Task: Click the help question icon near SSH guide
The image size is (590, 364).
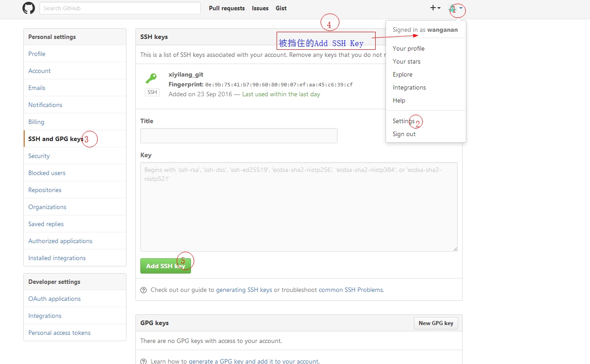Action: coord(143,290)
